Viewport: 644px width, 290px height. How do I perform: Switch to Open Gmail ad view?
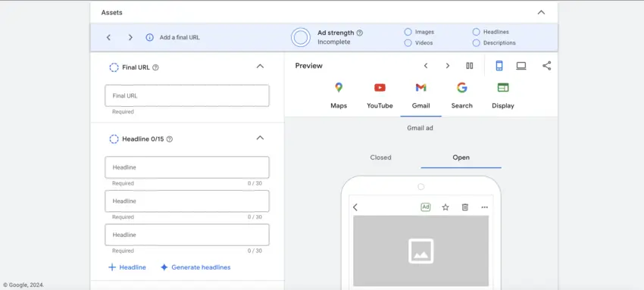pyautogui.click(x=461, y=157)
